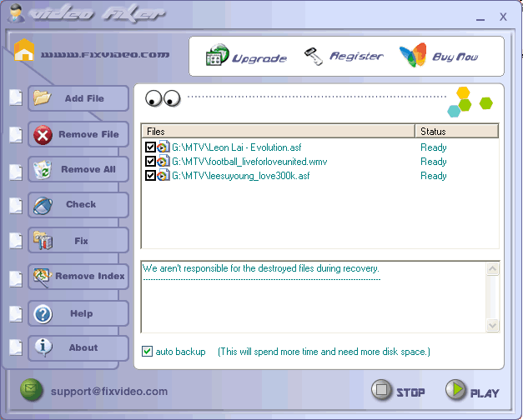The width and height of the screenshot is (523, 420).
Task: Click the Remove Index icon
Action: pyautogui.click(x=43, y=277)
